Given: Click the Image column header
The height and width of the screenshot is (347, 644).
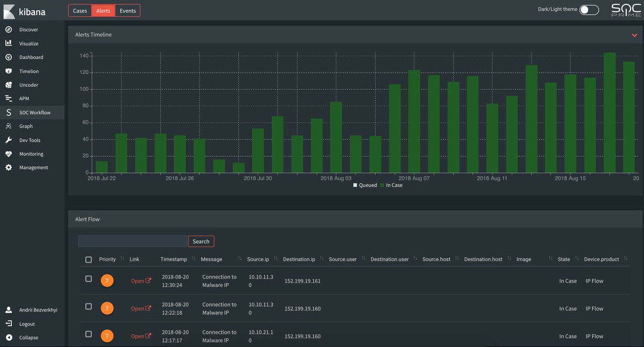Looking at the screenshot, I should [524, 259].
